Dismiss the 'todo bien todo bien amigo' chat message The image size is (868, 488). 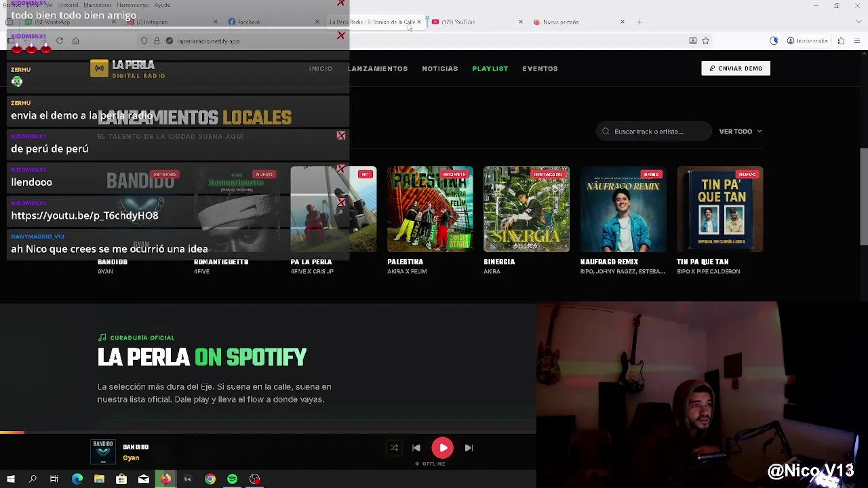tap(341, 3)
